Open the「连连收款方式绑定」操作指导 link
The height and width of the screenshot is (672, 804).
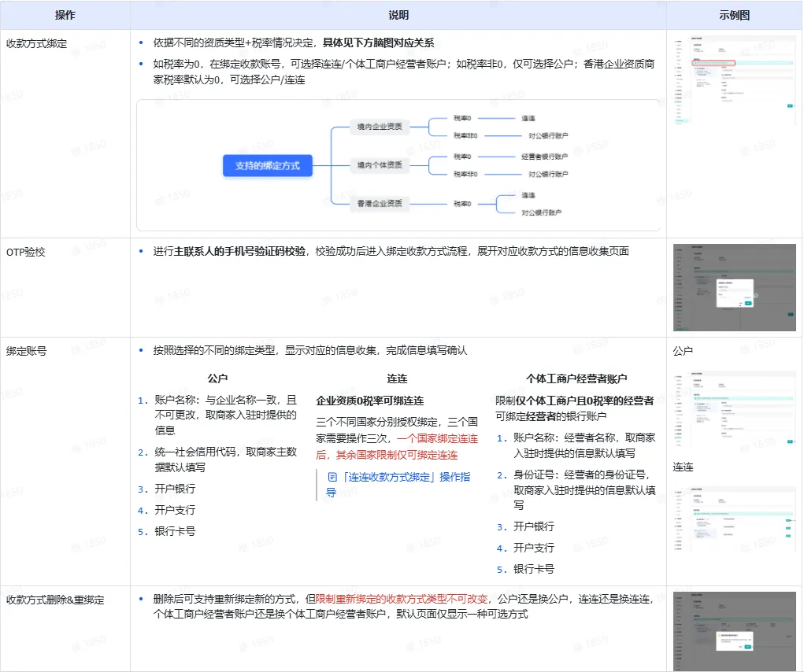tap(398, 485)
